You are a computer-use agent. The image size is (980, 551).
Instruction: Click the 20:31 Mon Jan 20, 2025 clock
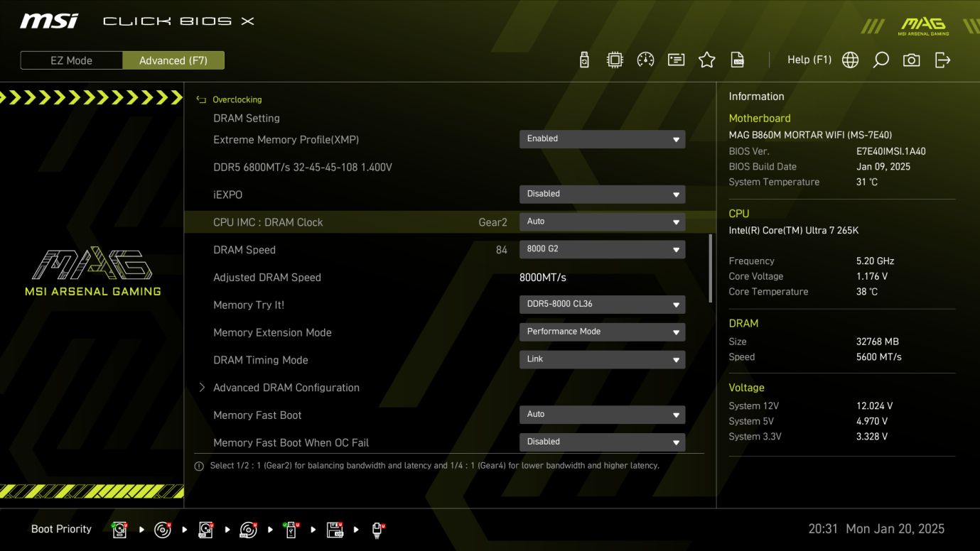pyautogui.click(x=876, y=529)
